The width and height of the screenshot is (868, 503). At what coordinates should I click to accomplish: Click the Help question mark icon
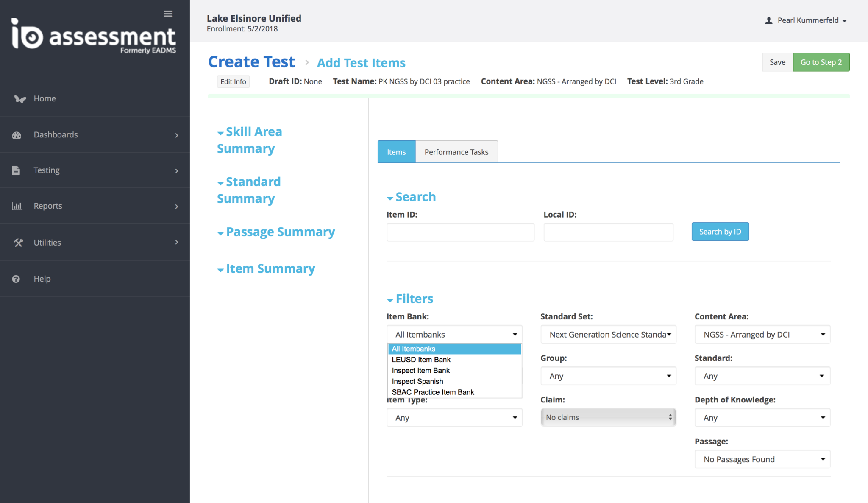pyautogui.click(x=16, y=279)
